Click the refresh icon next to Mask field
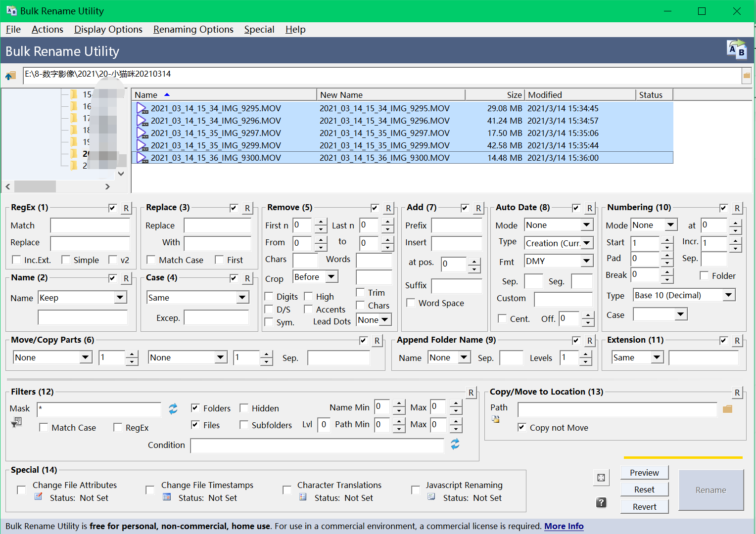This screenshot has width=756, height=534. coord(173,409)
